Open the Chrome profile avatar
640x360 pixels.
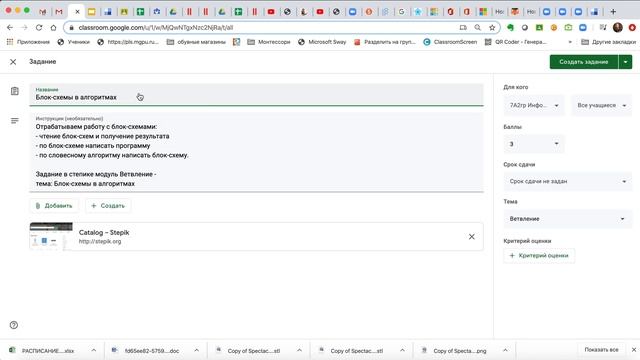618,27
